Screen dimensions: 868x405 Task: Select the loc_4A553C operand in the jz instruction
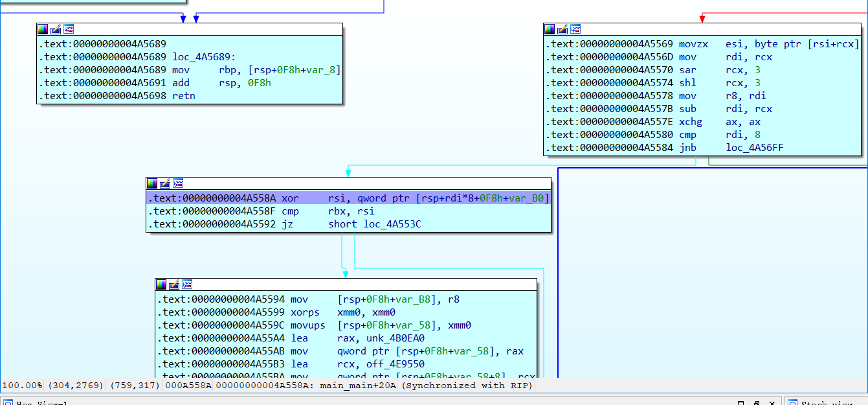[x=387, y=224]
